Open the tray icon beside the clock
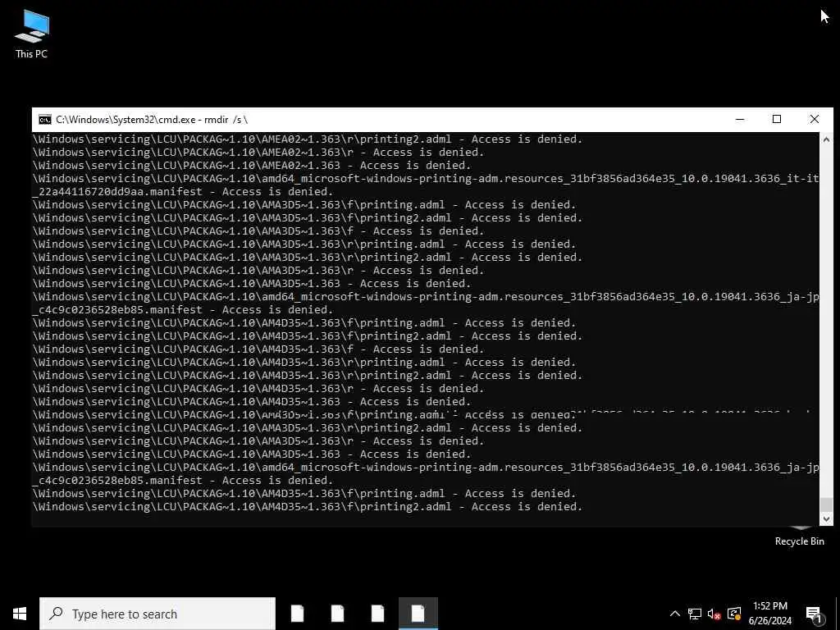This screenshot has width=840, height=630. (x=734, y=614)
